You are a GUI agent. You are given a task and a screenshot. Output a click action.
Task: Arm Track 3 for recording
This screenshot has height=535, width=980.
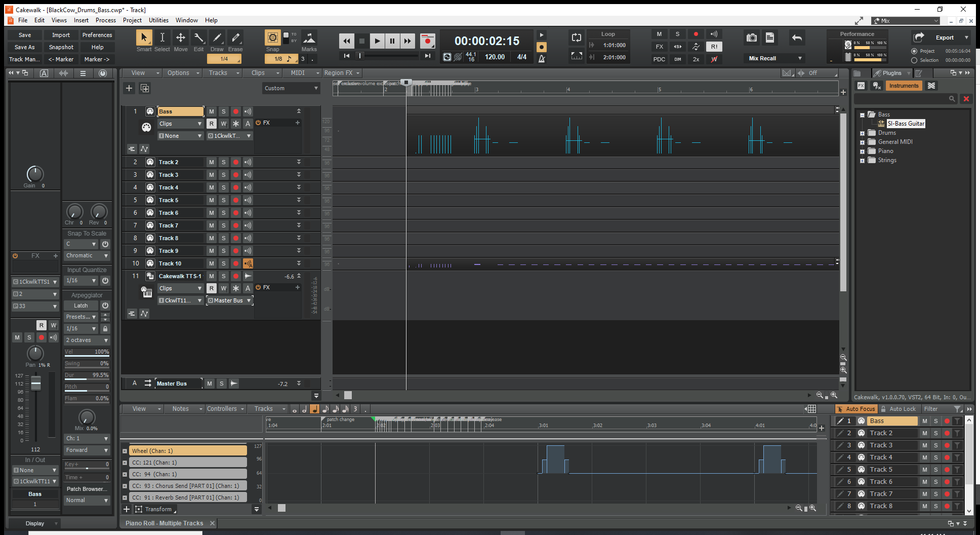click(236, 175)
